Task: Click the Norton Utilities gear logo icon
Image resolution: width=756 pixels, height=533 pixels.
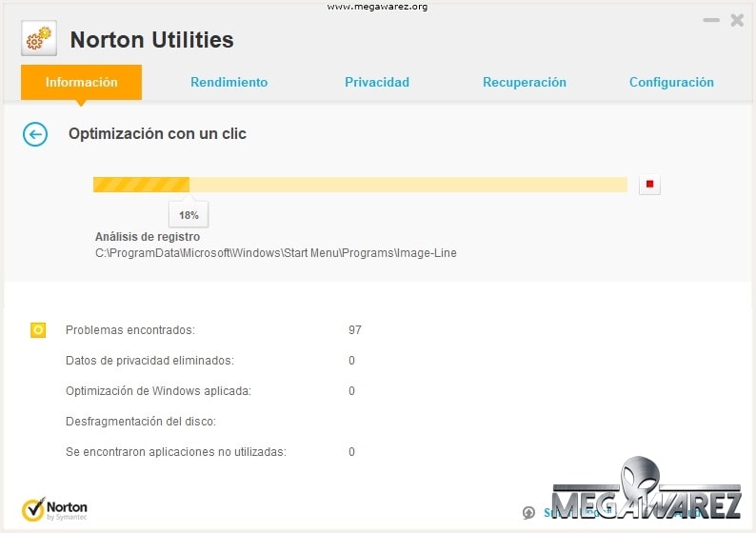Action: pyautogui.click(x=39, y=39)
